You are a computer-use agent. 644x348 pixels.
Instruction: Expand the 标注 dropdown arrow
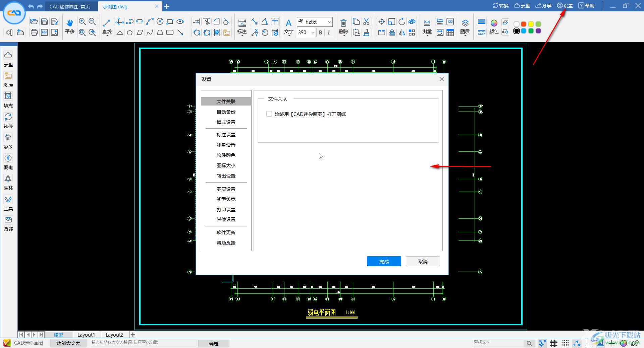tap(242, 36)
